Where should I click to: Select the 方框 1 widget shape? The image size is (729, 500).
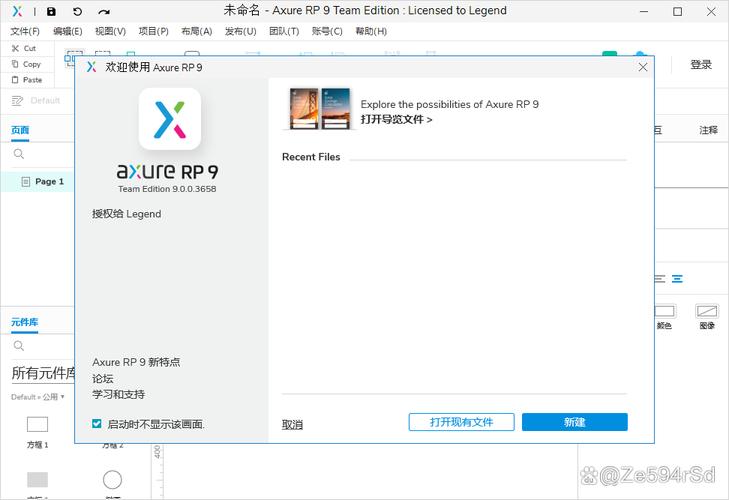(x=37, y=424)
